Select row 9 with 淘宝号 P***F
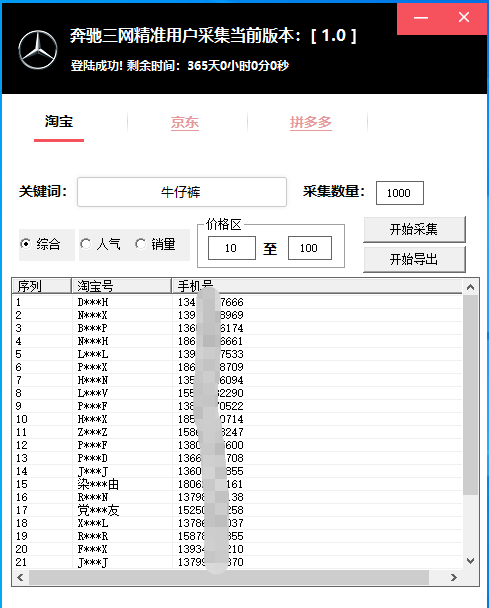 pyautogui.click(x=237, y=406)
